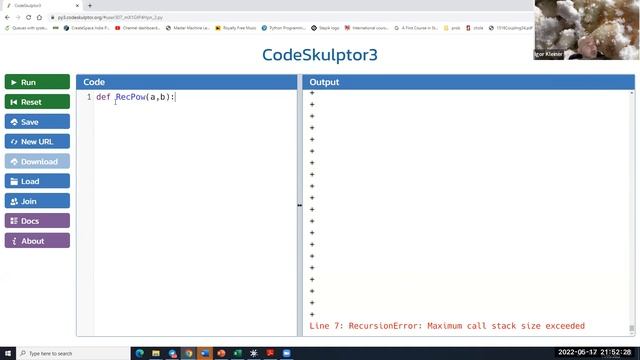The height and width of the screenshot is (360, 640).
Task: Open the Royalty Free Music bookmark
Action: click(x=236, y=28)
